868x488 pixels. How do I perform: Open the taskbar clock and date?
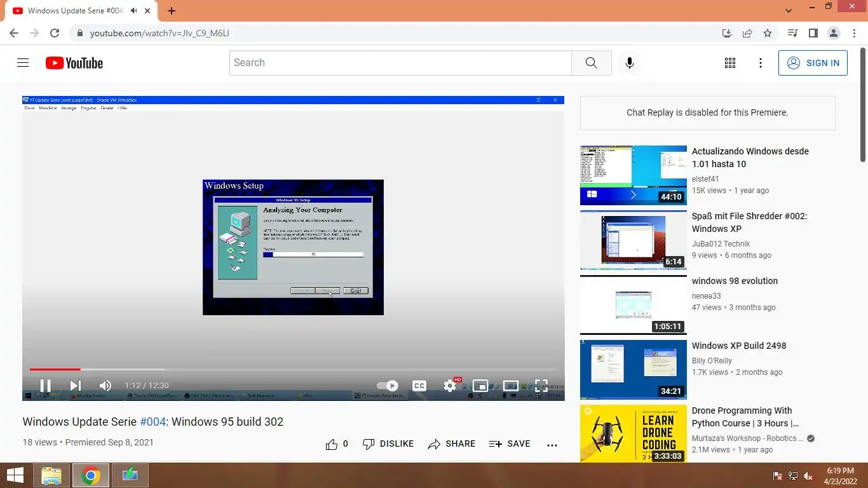840,476
